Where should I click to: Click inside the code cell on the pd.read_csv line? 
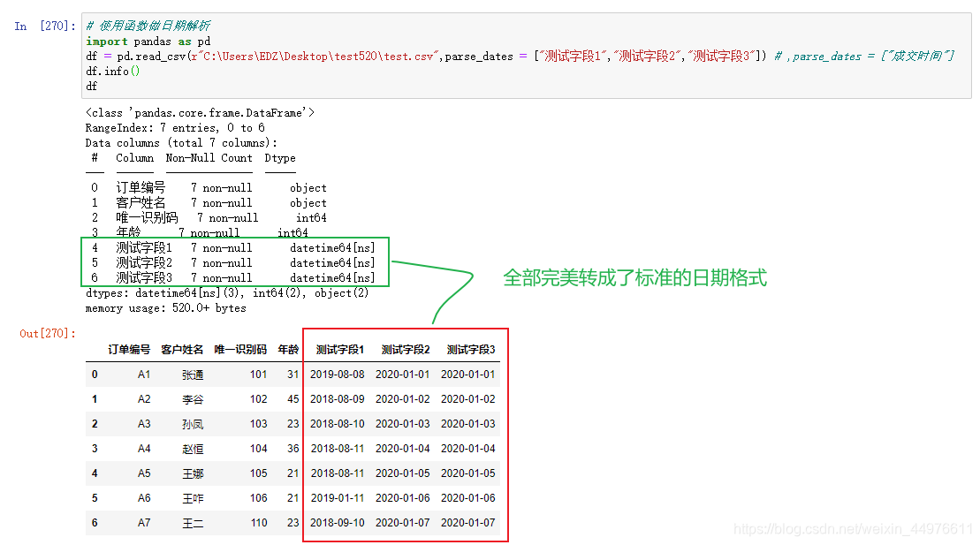pyautogui.click(x=520, y=57)
